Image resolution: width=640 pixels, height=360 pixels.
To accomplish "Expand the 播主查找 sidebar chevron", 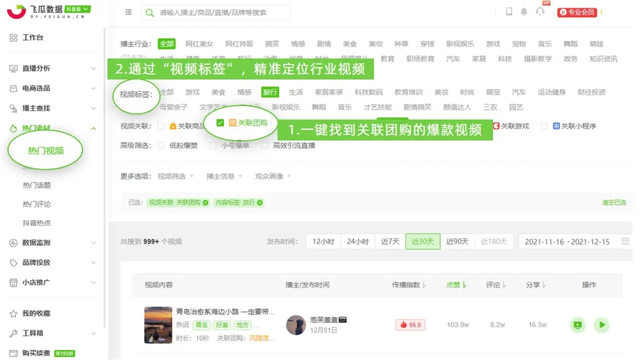I will 93,108.
